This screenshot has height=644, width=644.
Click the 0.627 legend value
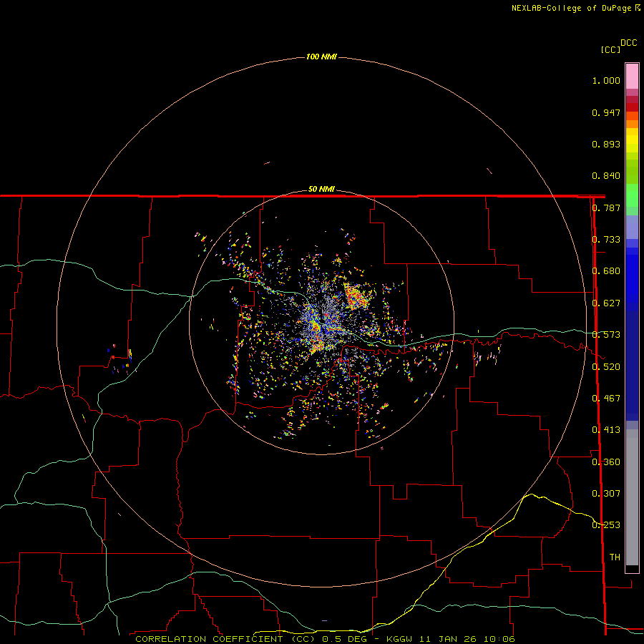click(x=606, y=303)
